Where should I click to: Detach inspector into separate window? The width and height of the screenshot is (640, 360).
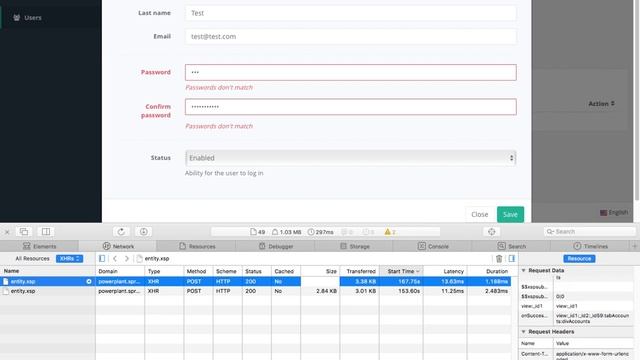[x=24, y=232]
